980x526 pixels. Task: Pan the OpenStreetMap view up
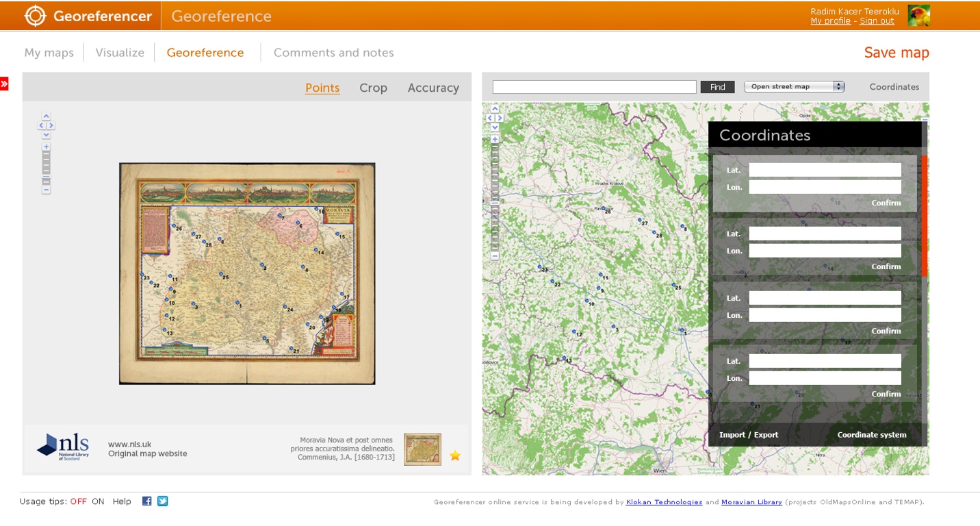495,109
